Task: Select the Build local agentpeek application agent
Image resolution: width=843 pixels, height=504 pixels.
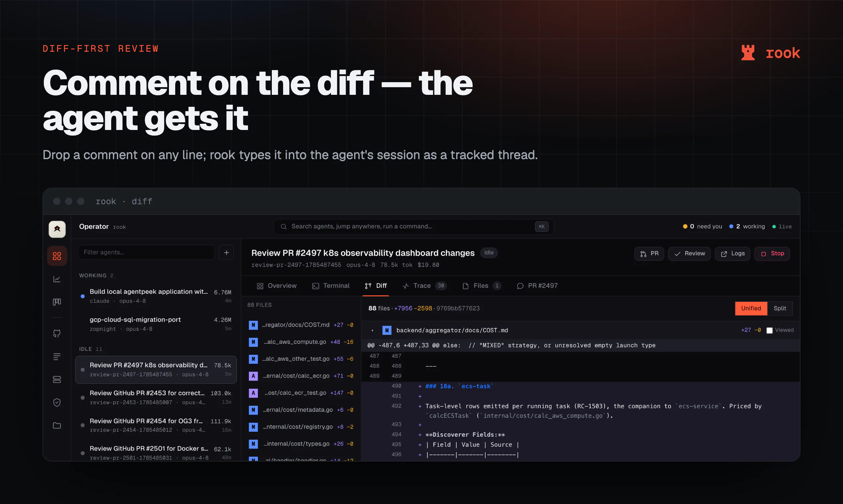Action: coord(156,296)
